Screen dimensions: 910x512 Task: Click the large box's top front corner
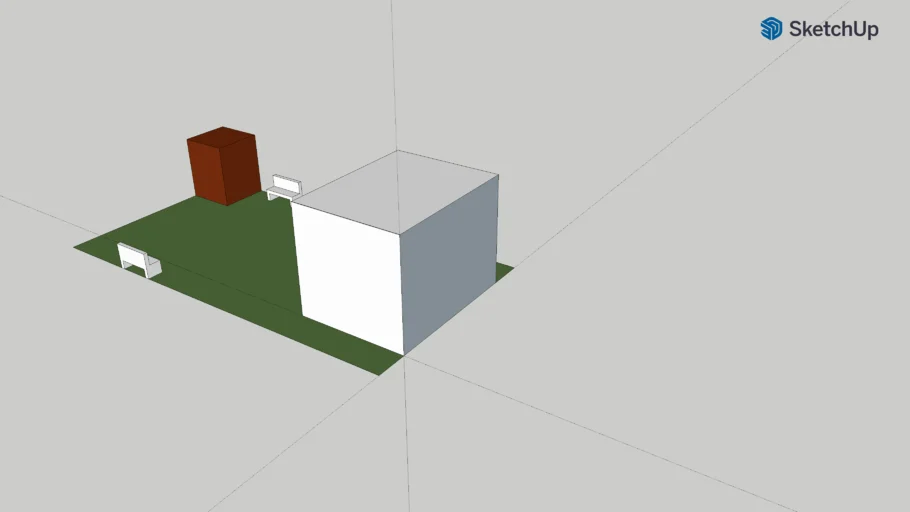400,235
